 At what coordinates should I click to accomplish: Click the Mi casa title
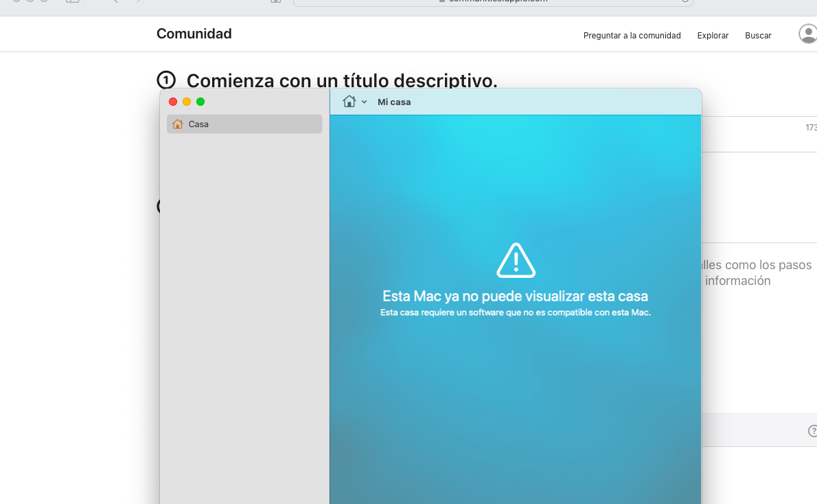[x=394, y=102]
